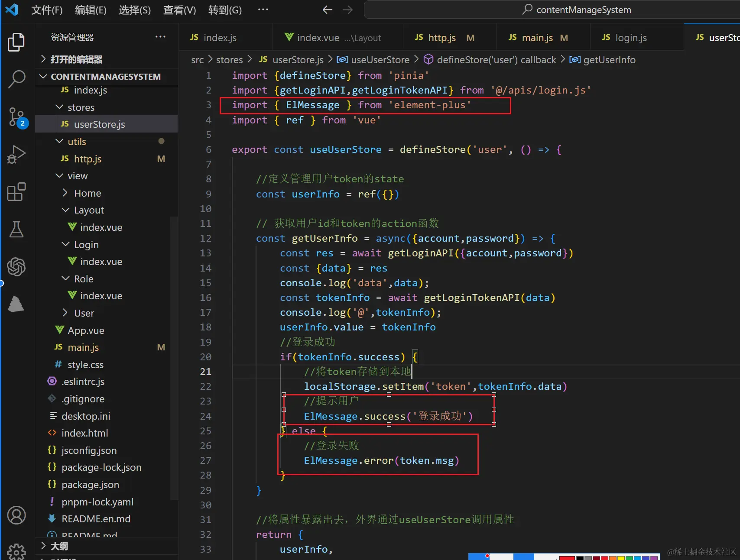This screenshot has width=740, height=560.
Task: Open the 选择(S) menu
Action: tap(135, 10)
